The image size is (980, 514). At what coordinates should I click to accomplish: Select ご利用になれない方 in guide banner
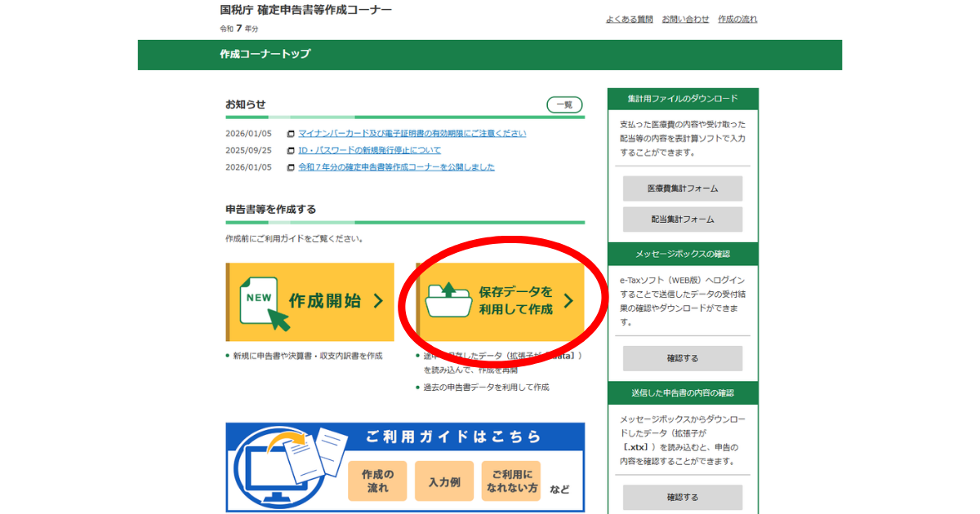pyautogui.click(x=511, y=481)
